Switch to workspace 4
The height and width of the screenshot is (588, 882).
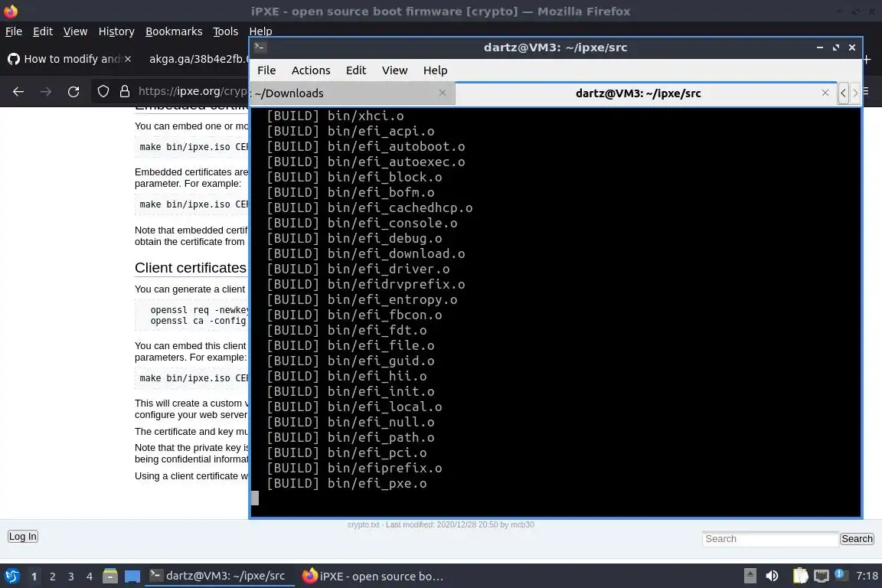pyautogui.click(x=89, y=577)
